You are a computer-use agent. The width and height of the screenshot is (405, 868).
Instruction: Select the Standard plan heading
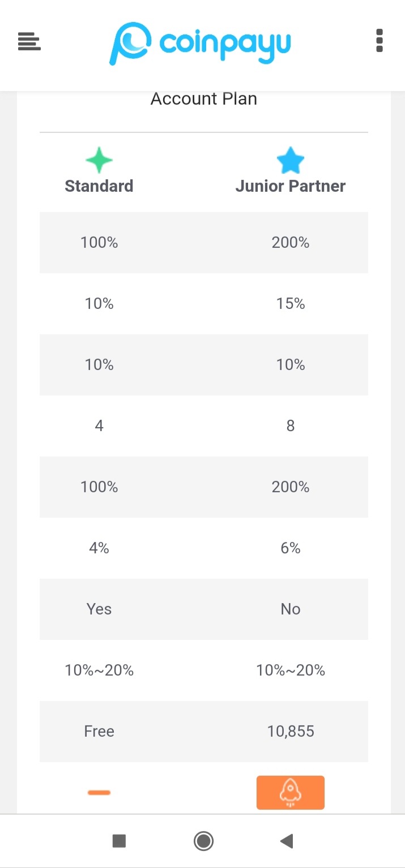click(x=99, y=186)
